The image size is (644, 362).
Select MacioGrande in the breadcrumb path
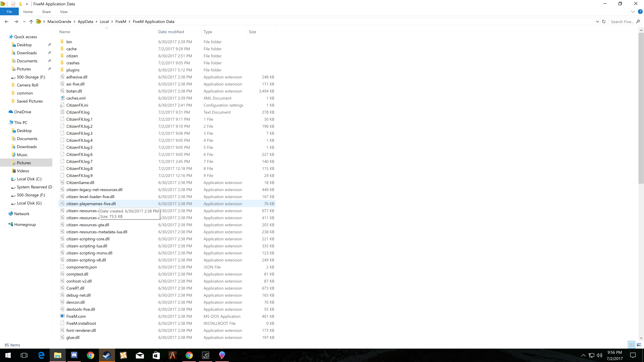59,22
